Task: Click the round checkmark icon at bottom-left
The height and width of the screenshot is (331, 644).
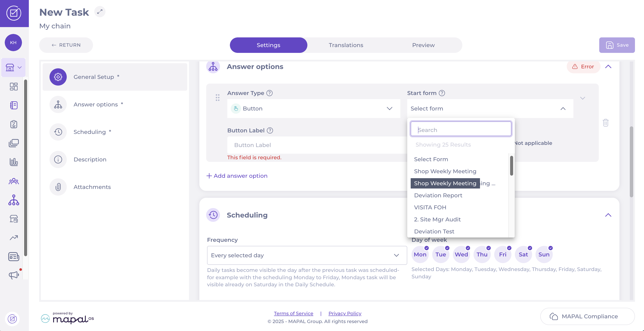Action: tap(12, 319)
